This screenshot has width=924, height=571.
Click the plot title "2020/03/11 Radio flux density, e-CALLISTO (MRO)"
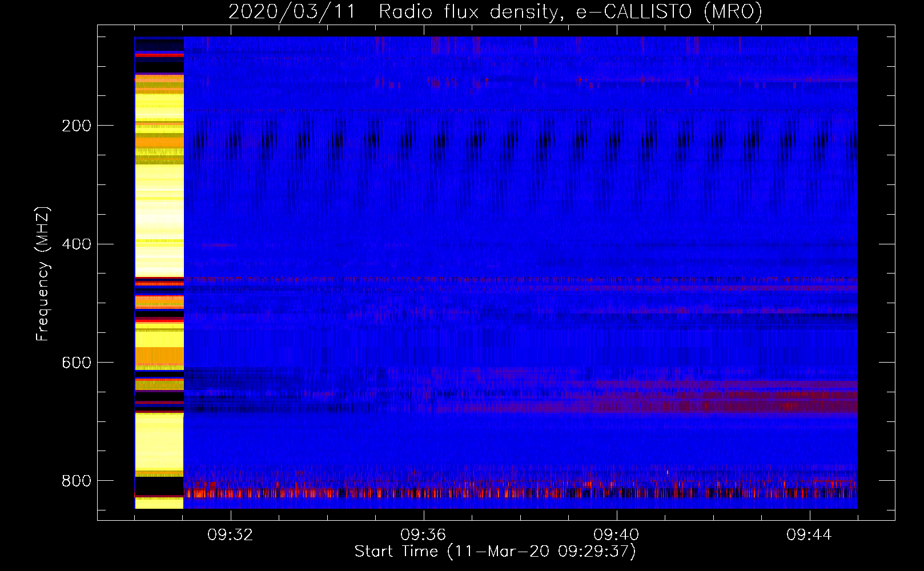pyautogui.click(x=495, y=11)
